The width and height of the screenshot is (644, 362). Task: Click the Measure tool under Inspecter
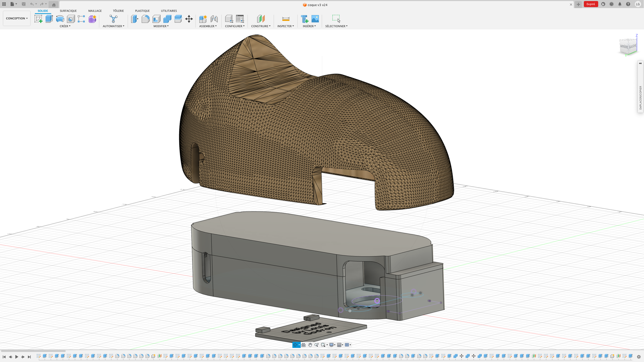tap(286, 19)
